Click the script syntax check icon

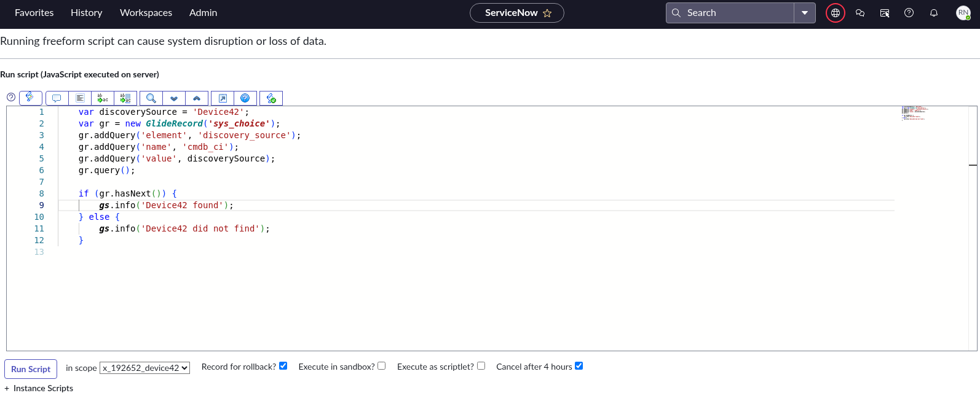(271, 98)
